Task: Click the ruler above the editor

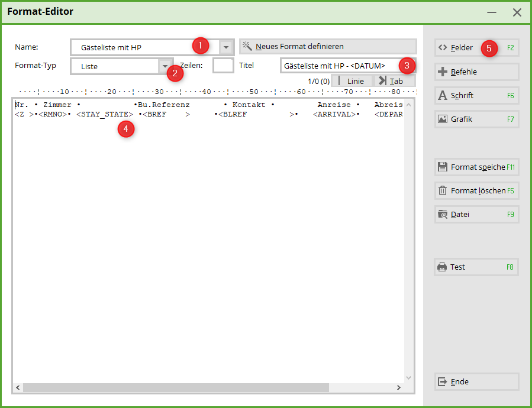Action: [218, 92]
